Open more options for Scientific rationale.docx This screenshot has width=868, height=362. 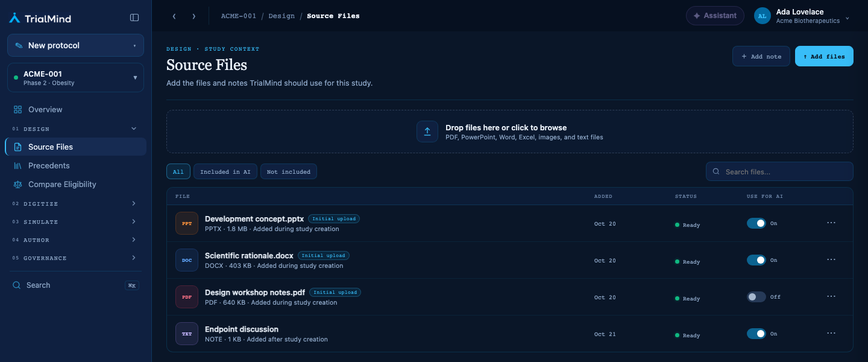click(831, 260)
